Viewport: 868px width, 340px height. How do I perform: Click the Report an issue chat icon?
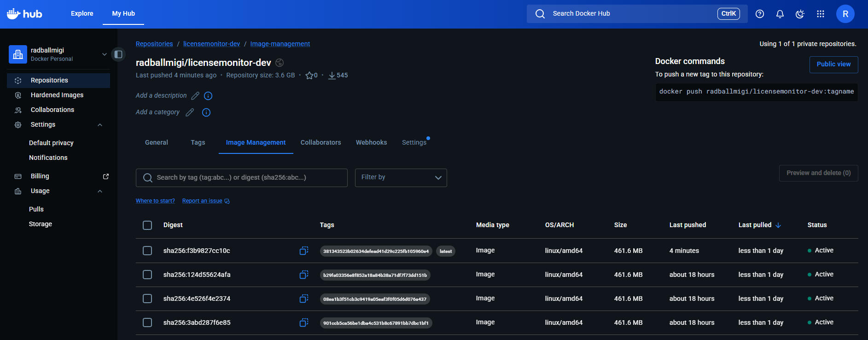tap(227, 201)
